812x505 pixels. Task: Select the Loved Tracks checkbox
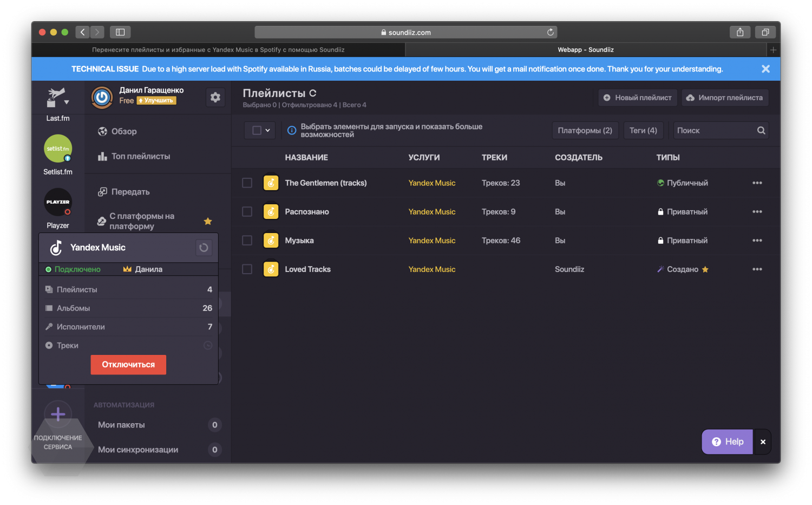tap(247, 269)
